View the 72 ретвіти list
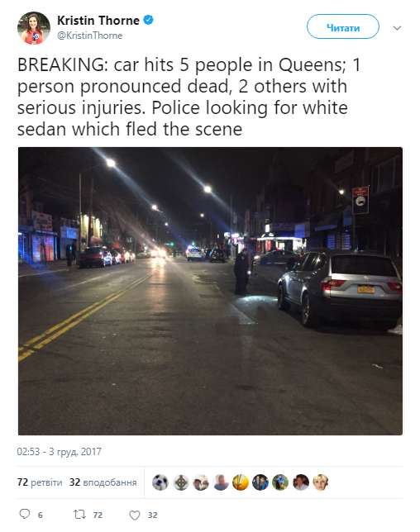 coord(40,482)
